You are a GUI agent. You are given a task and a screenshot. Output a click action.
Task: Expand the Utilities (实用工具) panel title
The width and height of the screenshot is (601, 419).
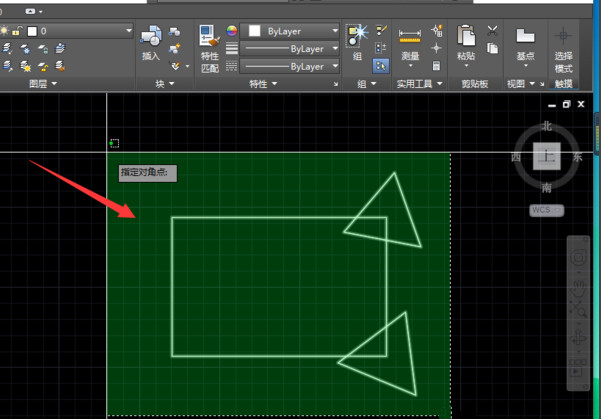pyautogui.click(x=415, y=85)
